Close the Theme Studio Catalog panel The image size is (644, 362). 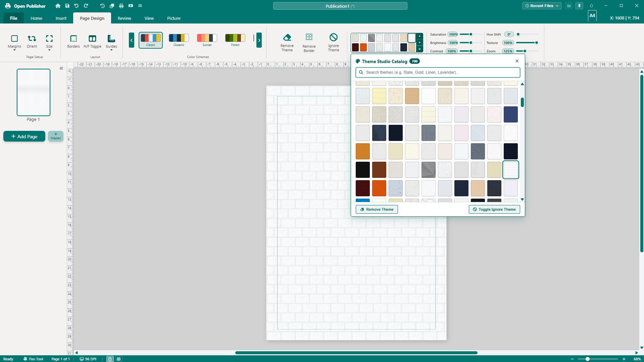point(517,61)
